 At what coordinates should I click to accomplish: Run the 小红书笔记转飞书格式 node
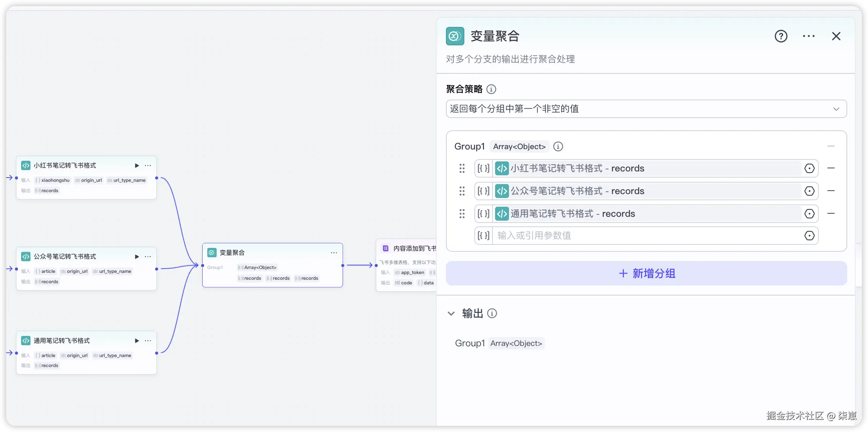(137, 166)
